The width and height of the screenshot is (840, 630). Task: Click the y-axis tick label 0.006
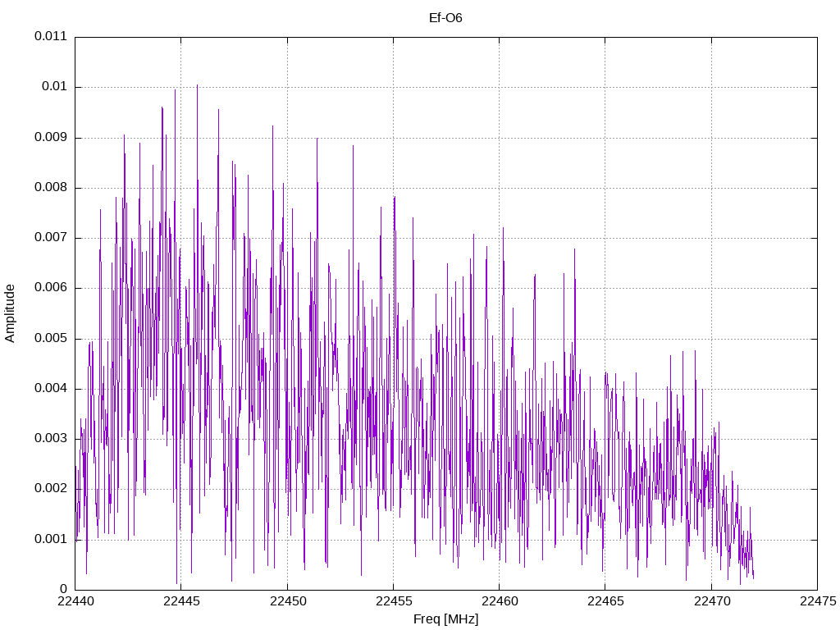tap(51, 287)
